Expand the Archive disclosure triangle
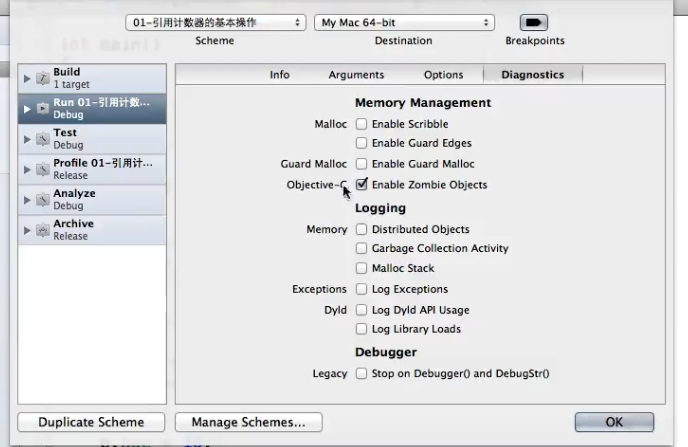 (x=27, y=230)
